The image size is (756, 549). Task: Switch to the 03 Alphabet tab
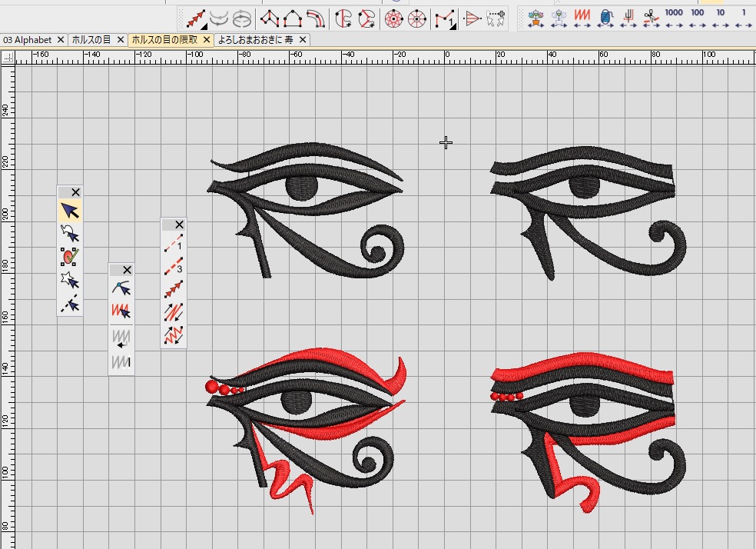28,40
